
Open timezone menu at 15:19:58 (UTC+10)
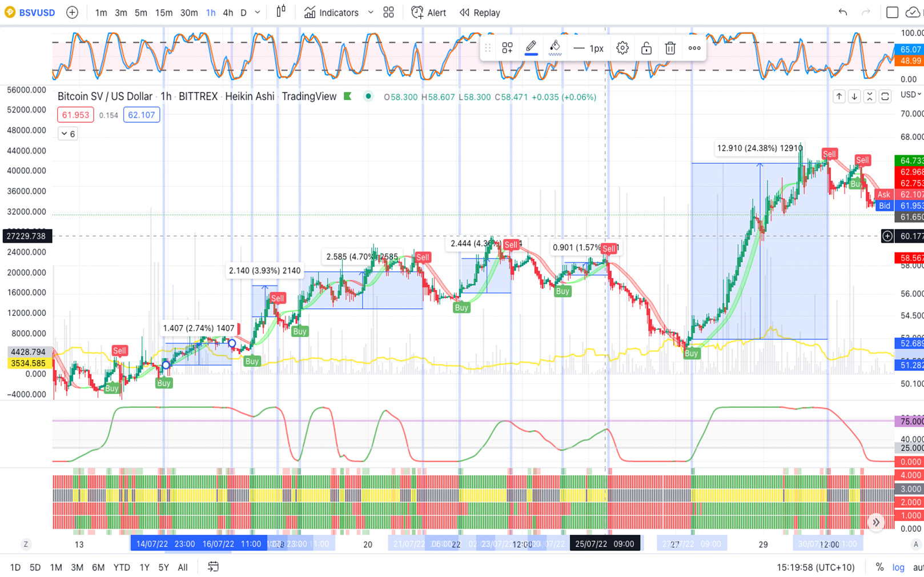(815, 567)
